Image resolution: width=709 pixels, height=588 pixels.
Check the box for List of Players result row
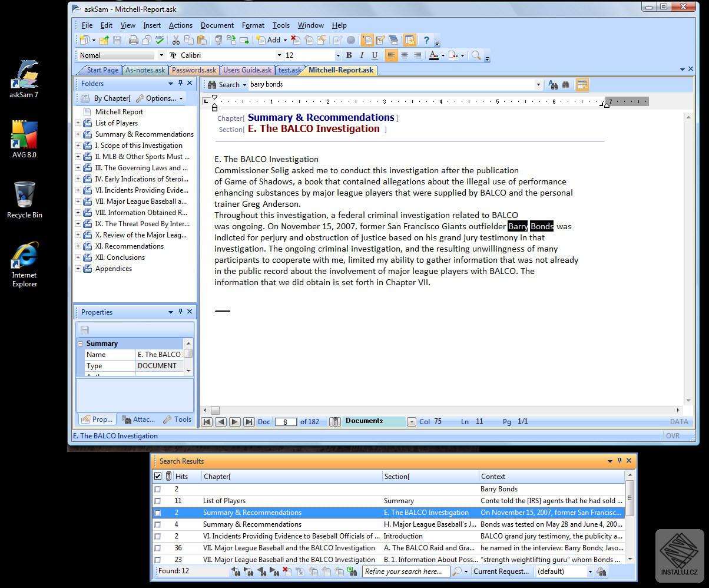[x=157, y=501]
